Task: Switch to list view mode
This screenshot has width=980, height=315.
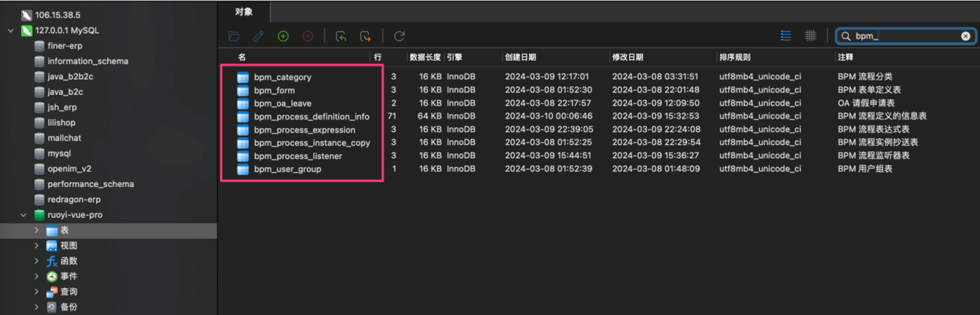Action: pos(786,36)
